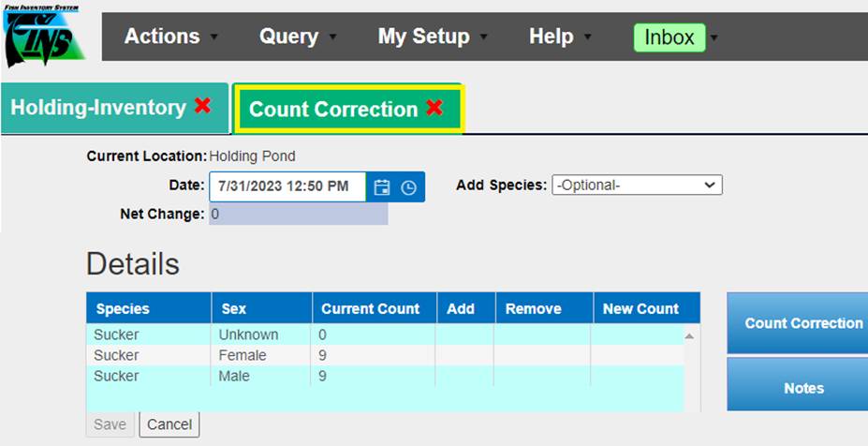Viewport: 868px width, 446px height.
Task: Open the calendar date picker icon
Action: tap(381, 187)
